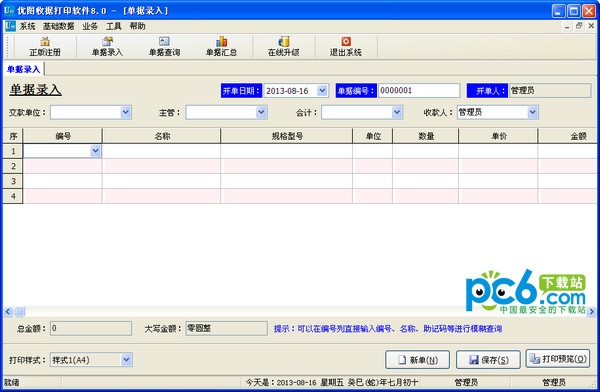This screenshot has width=600, height=392.
Task: Click the 单价 column header
Action: click(x=498, y=136)
